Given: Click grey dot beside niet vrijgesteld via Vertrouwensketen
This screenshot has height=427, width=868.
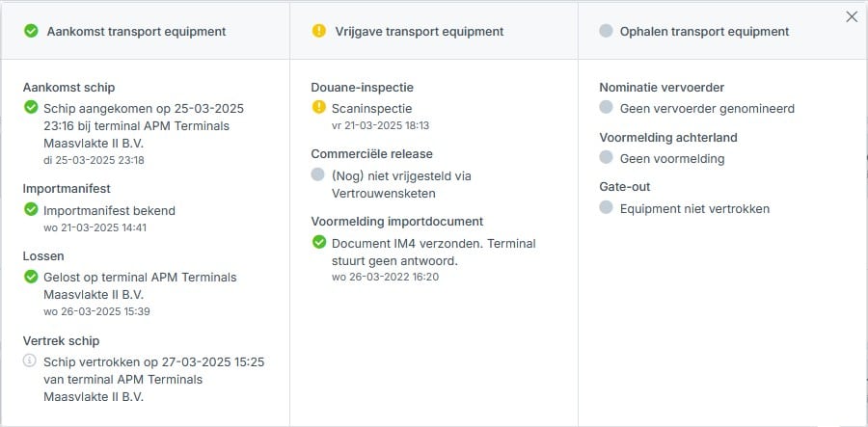Looking at the screenshot, I should tap(319, 174).
